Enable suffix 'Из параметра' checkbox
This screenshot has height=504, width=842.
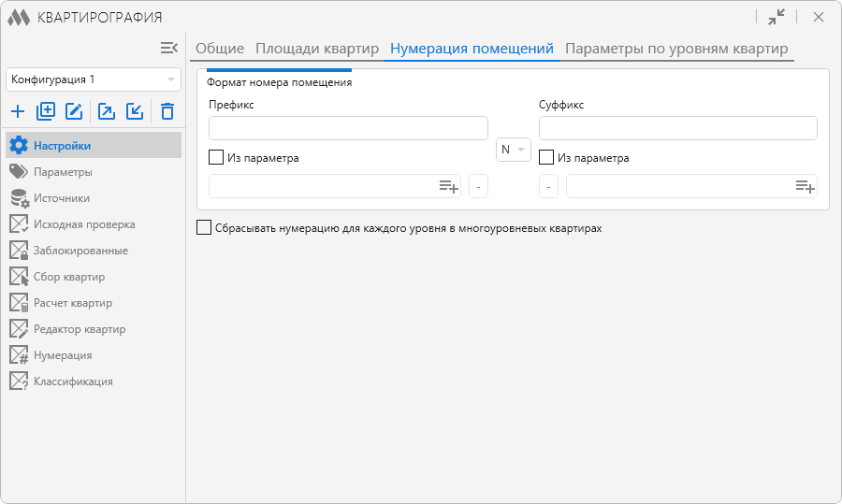point(547,158)
